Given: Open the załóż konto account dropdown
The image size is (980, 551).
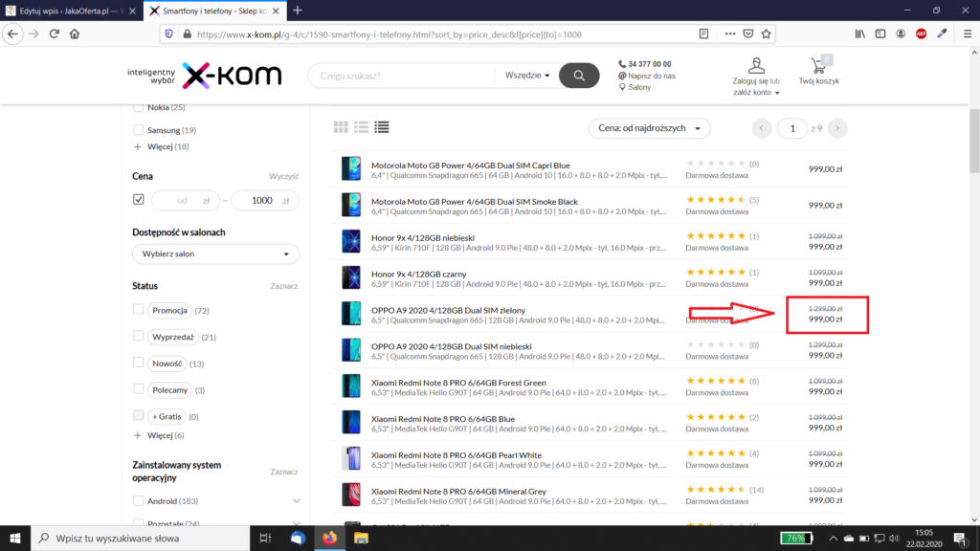Looking at the screenshot, I should [756, 93].
